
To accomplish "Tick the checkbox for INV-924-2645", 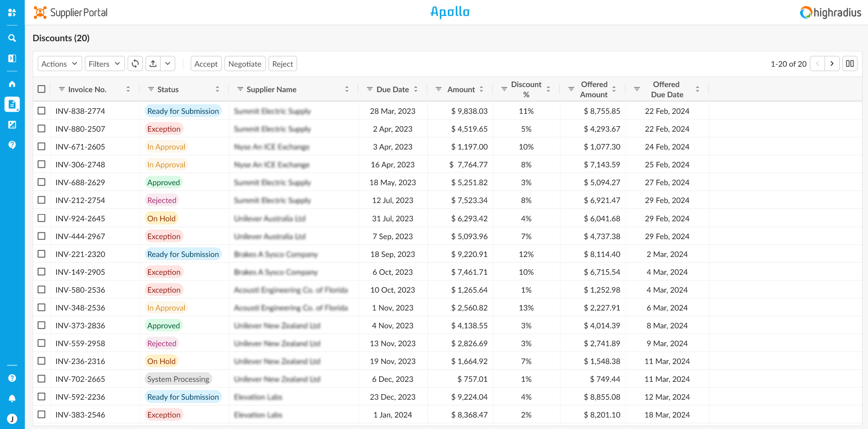I will [41, 218].
